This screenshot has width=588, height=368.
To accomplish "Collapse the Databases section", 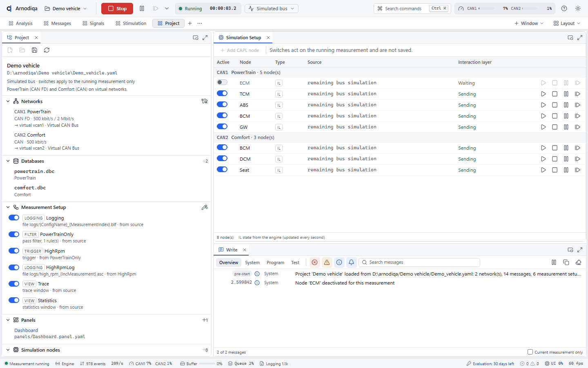I will click(x=8, y=161).
